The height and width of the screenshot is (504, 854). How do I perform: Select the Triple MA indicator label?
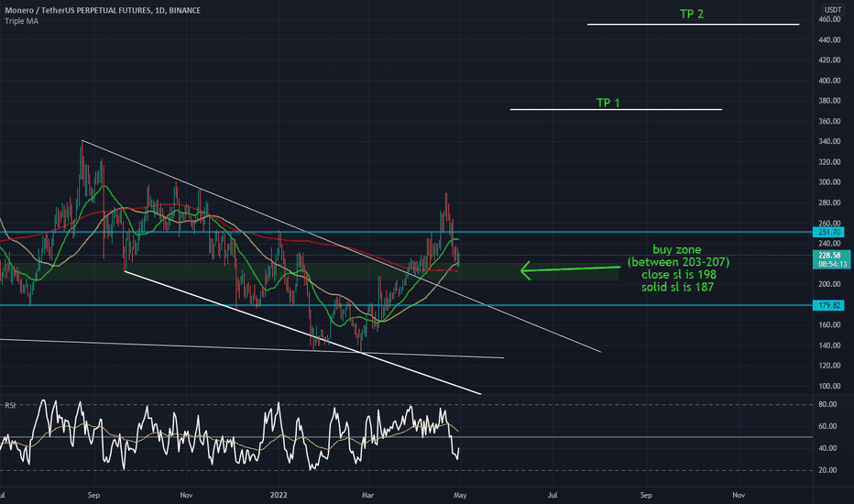point(21,21)
